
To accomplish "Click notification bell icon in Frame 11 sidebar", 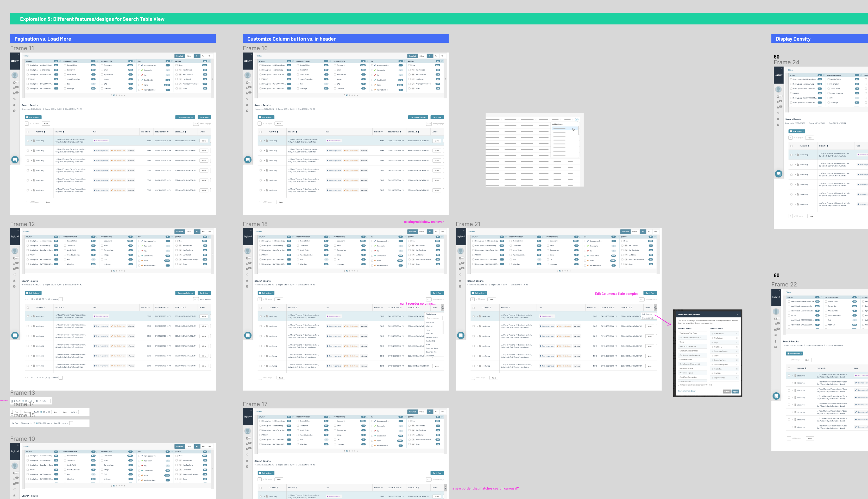I will 14,105.
